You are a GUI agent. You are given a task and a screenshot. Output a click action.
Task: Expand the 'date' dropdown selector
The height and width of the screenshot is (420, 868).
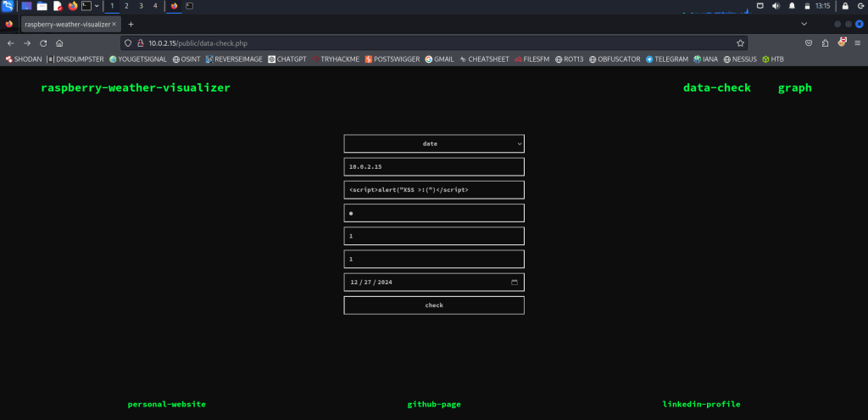434,144
